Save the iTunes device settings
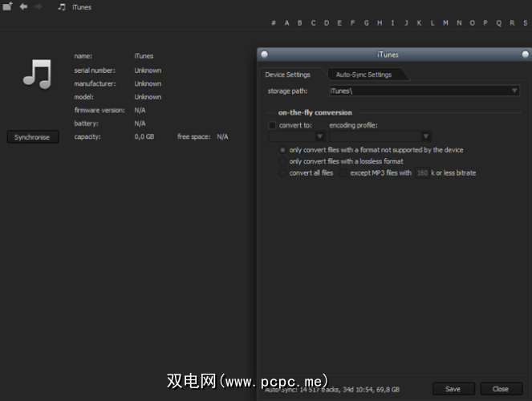The image size is (532, 401). click(453, 389)
